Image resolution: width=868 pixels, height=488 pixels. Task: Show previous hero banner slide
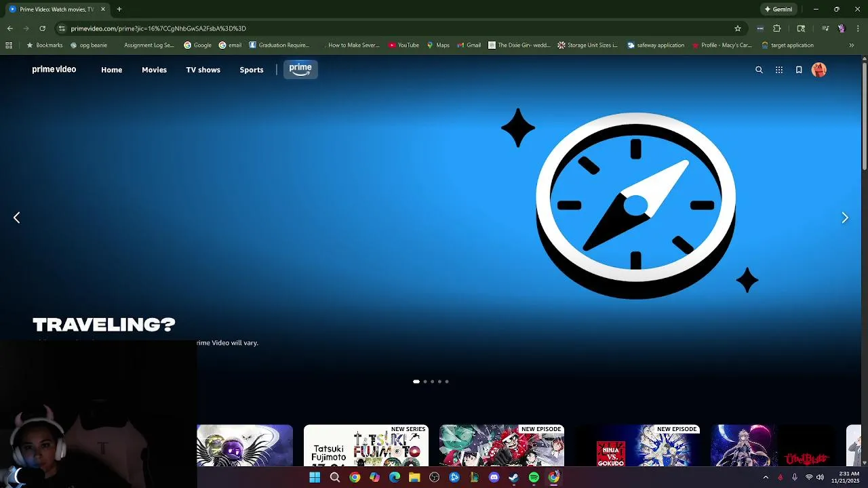[17, 218]
